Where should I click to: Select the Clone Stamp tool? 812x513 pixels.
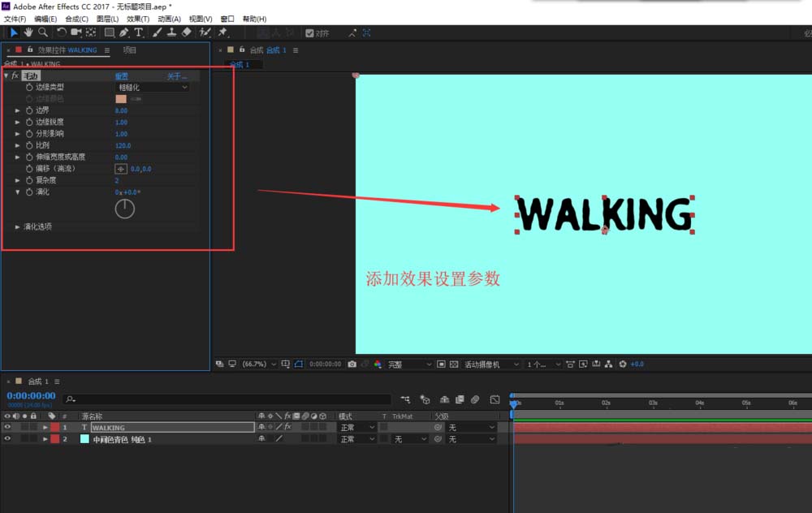[171, 32]
